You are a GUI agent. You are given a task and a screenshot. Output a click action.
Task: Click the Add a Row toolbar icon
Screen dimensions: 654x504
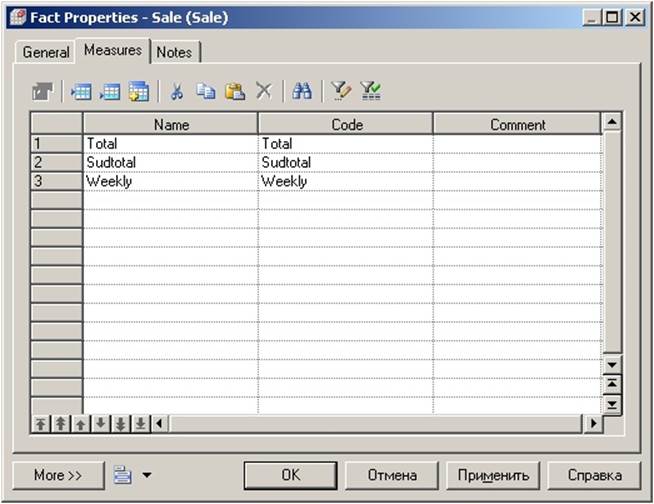pyautogui.click(x=110, y=91)
